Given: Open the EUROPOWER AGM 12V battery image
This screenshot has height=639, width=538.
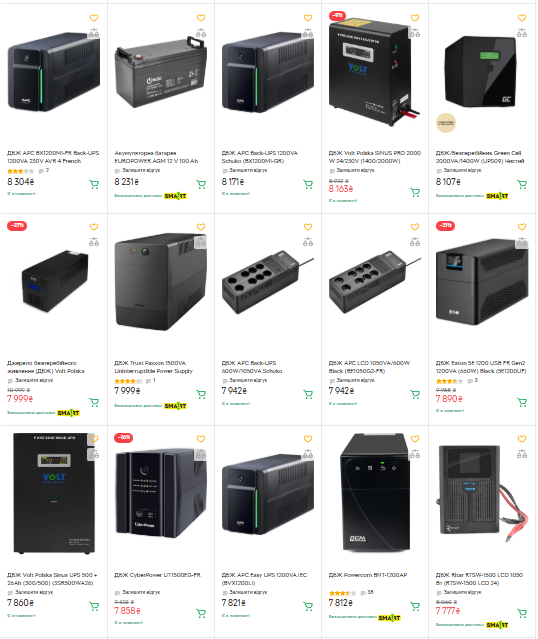Looking at the screenshot, I should point(161,72).
